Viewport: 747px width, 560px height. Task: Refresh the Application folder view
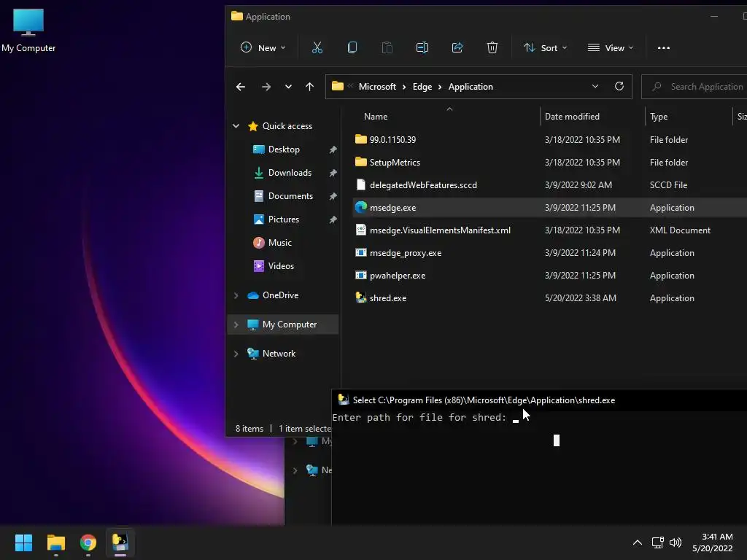(x=619, y=86)
